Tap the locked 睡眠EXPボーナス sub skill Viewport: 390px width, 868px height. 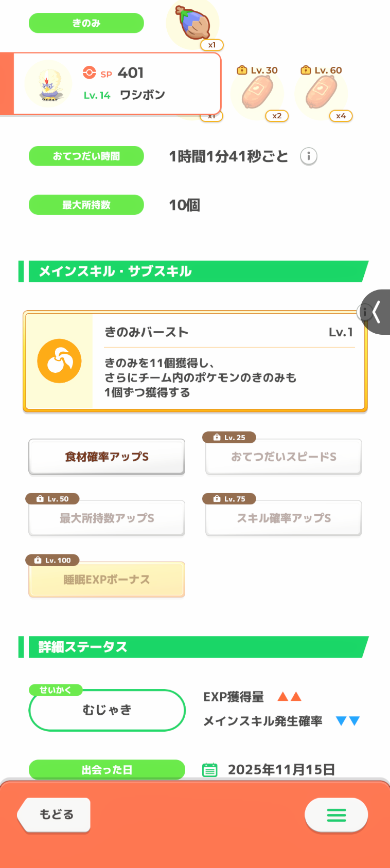[x=107, y=580]
